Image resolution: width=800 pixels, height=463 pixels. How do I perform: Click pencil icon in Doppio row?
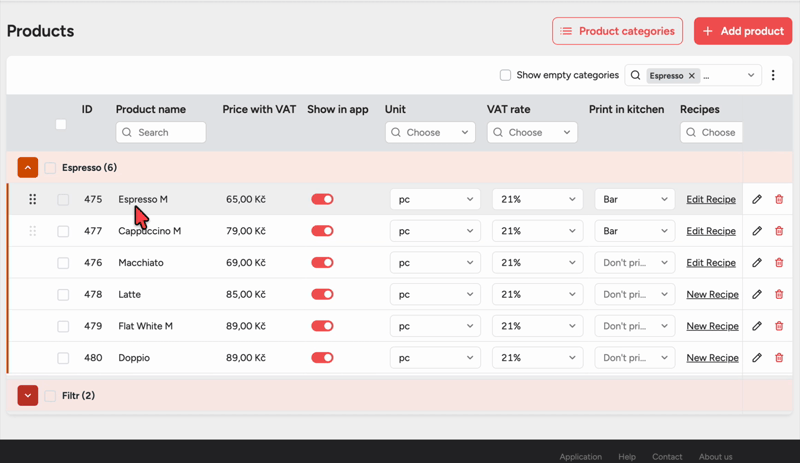(x=757, y=357)
